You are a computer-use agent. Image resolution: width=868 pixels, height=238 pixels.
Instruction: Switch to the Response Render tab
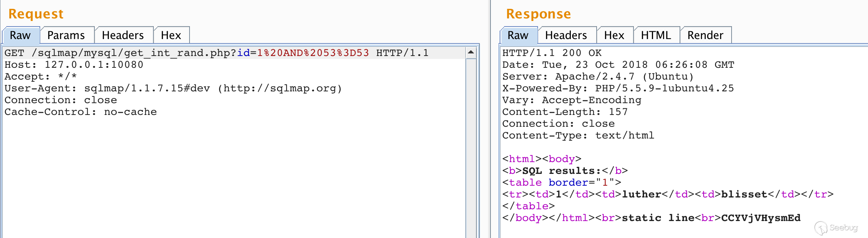tap(705, 35)
